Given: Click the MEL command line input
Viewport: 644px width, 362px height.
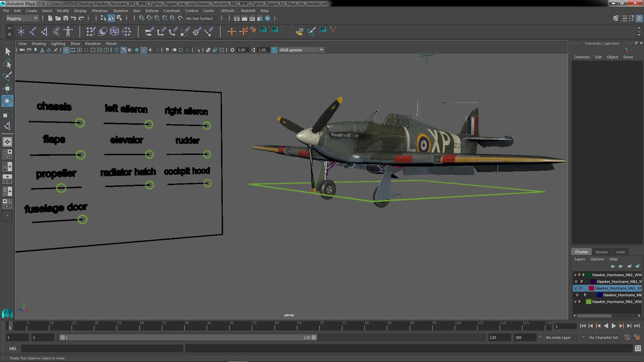Looking at the screenshot, I should tap(102, 349).
